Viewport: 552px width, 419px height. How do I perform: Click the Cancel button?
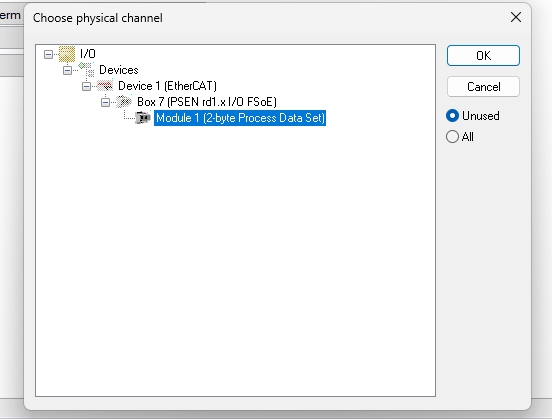coord(483,87)
